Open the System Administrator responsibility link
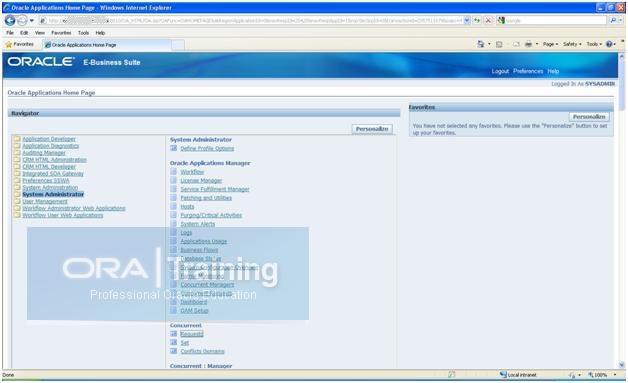 coord(53,194)
